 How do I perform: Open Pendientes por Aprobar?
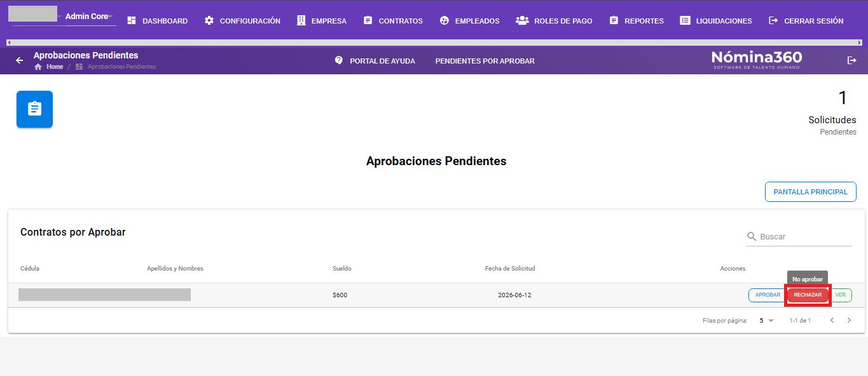485,61
